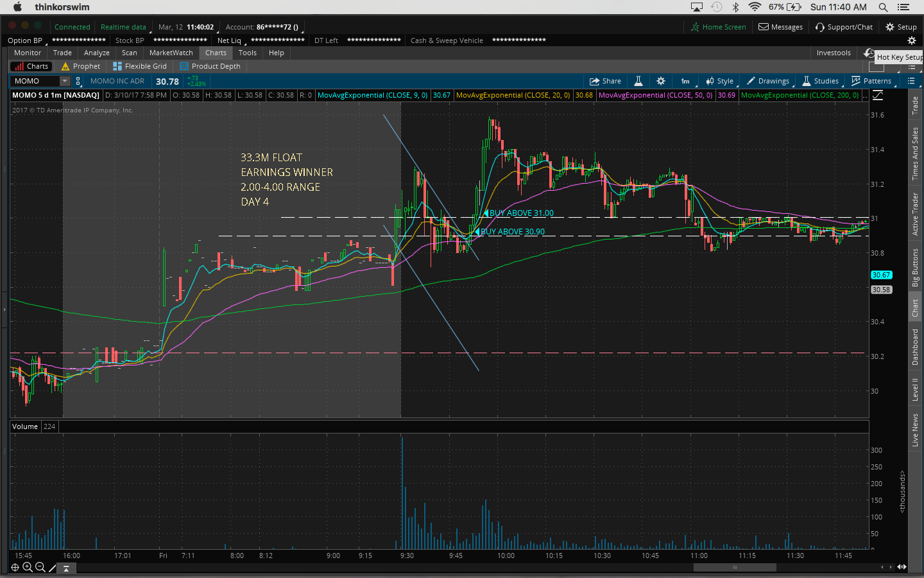The image size is (924, 578).
Task: Open the Setup menu
Action: pos(901,27)
